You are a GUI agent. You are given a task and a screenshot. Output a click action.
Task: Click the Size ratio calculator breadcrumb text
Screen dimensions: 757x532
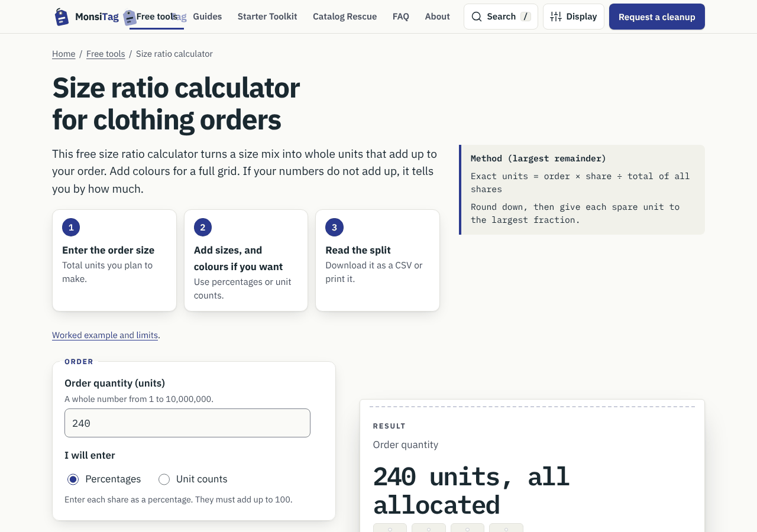click(x=174, y=54)
